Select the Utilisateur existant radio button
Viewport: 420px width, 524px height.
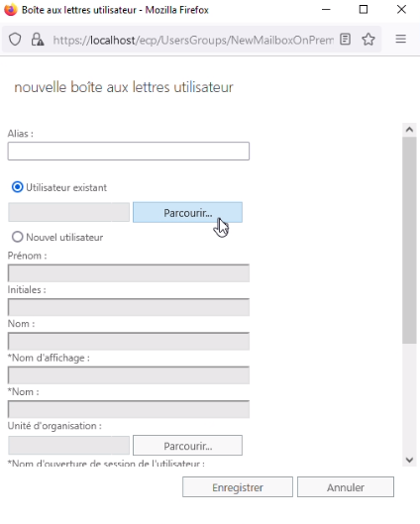[x=18, y=187]
